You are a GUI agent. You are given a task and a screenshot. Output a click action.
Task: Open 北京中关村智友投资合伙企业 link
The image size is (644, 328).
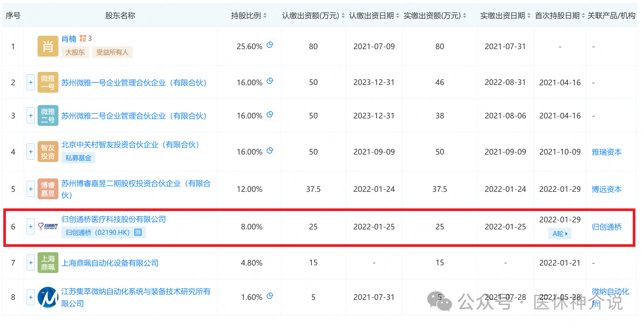coord(130,144)
